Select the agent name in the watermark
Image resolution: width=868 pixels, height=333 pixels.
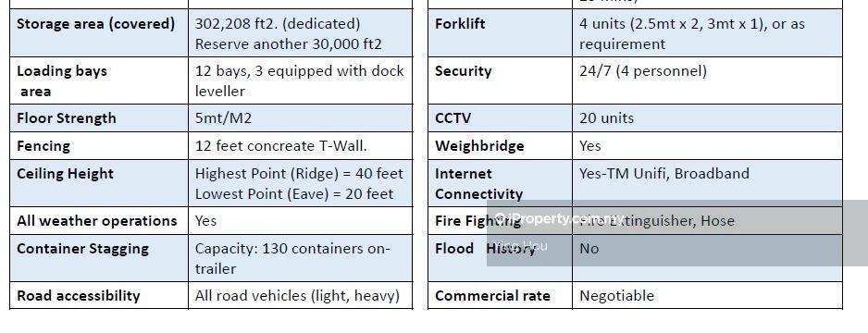pos(520,246)
